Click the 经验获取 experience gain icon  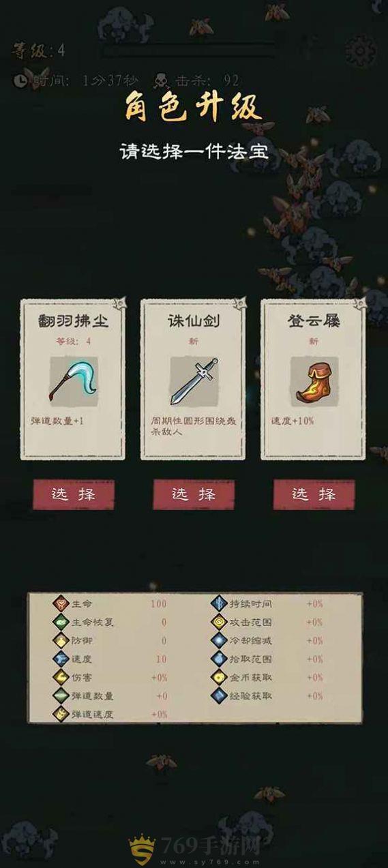[219, 695]
